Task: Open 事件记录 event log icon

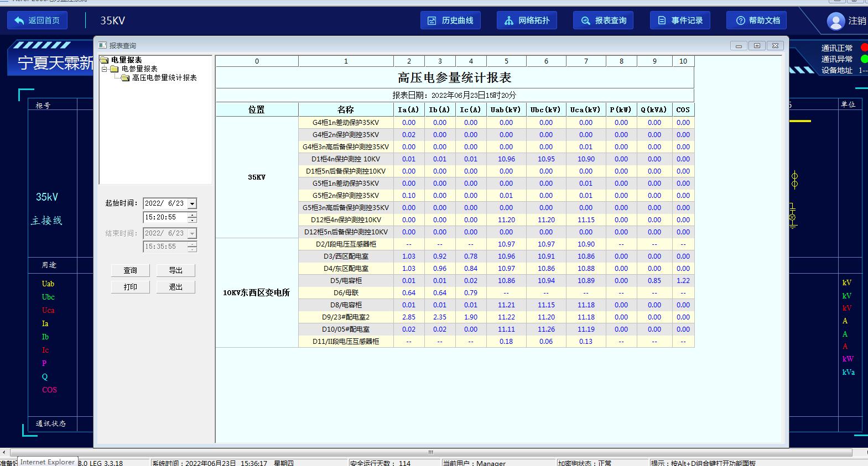Action: click(662, 20)
